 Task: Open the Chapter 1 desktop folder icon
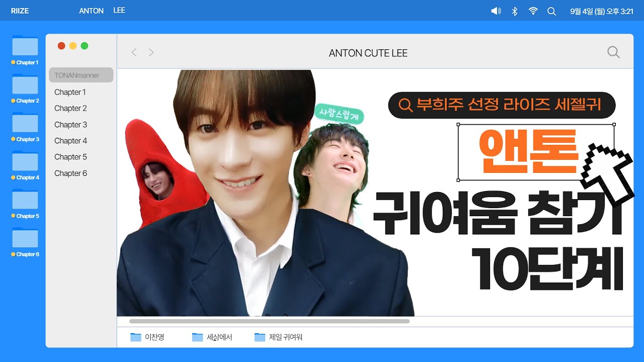(25, 46)
